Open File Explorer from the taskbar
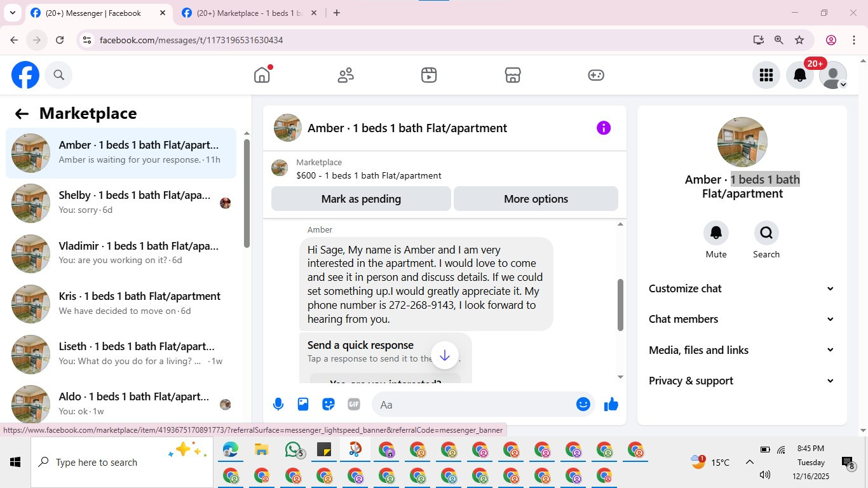This screenshot has height=488, width=868. click(262, 451)
